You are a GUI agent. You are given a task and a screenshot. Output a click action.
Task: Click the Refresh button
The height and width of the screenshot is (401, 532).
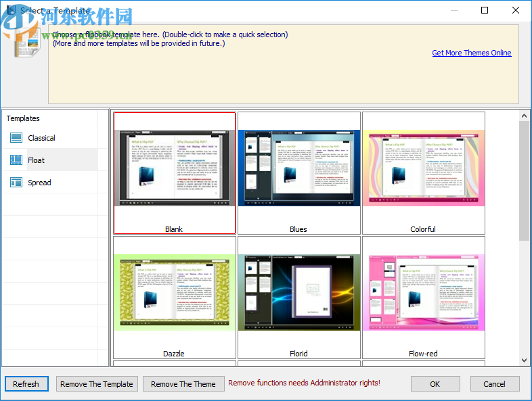coord(26,383)
